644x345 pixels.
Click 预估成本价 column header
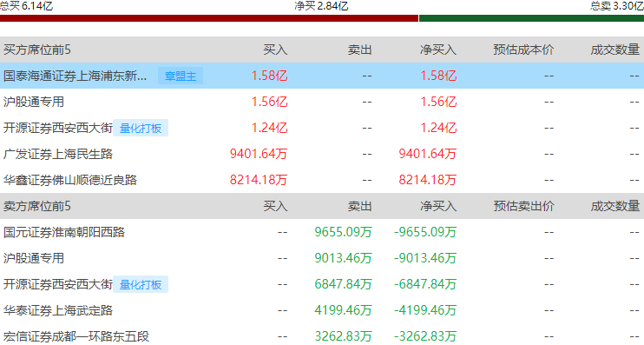pos(523,50)
